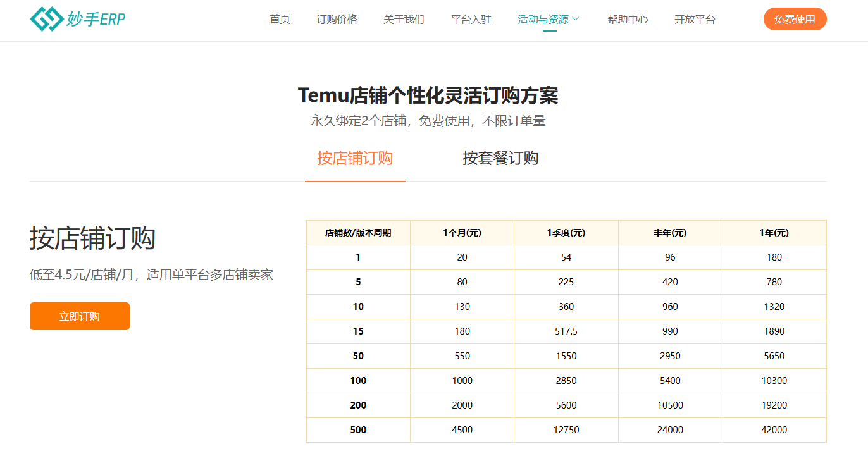The height and width of the screenshot is (449, 868).
Task: Select 平台入驻 menu item
Action: pos(471,19)
